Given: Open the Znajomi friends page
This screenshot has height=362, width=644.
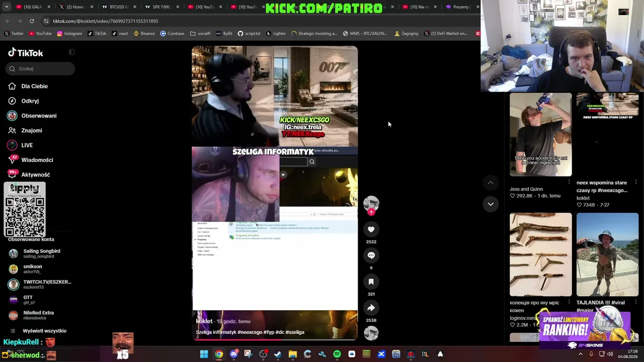Looking at the screenshot, I should click(25, 130).
